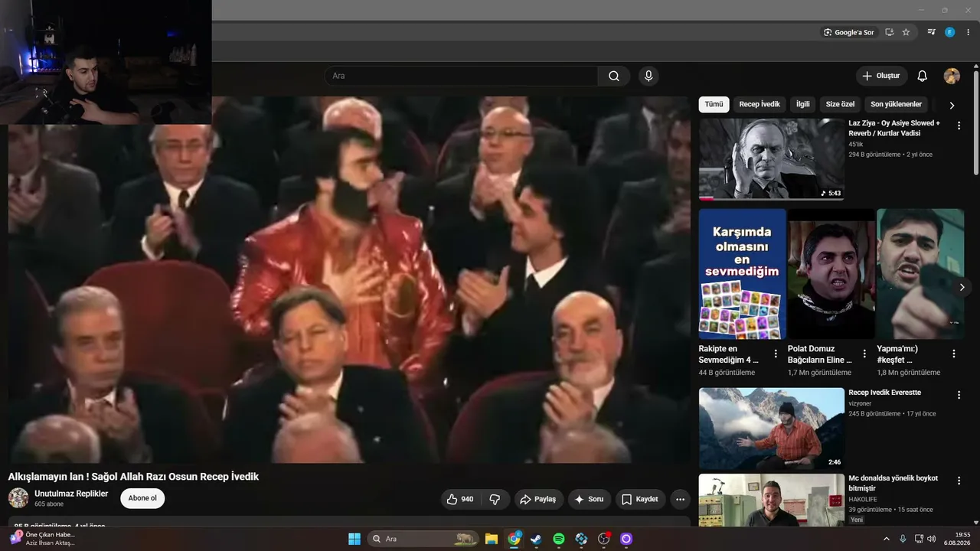
Task: Start voice search with the microphone icon
Action: [648, 76]
